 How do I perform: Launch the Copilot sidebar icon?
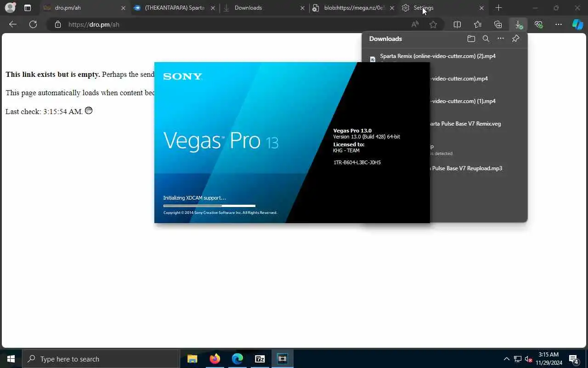[x=577, y=24]
